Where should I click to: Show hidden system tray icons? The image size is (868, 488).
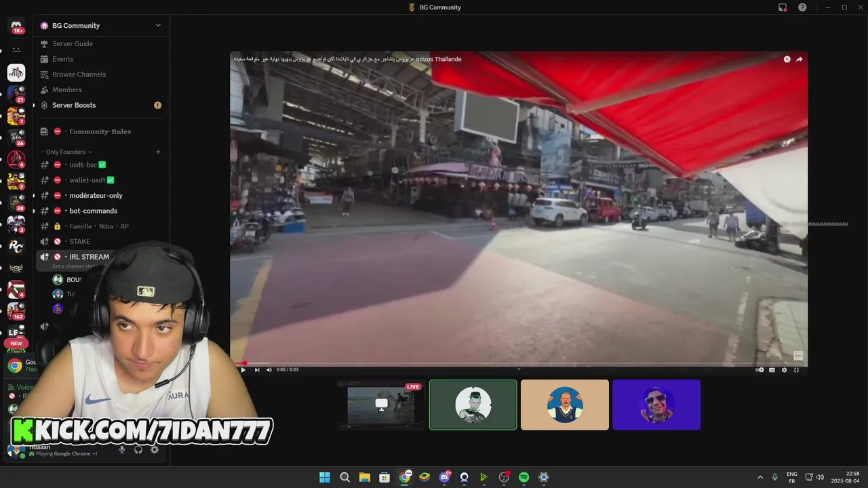click(x=760, y=477)
